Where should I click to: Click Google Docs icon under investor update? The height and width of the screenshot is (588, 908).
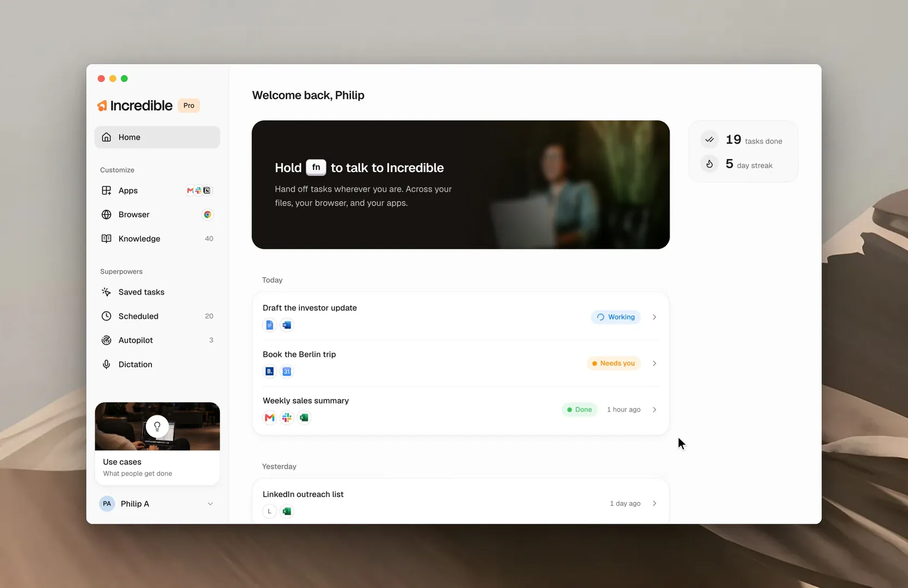(269, 325)
